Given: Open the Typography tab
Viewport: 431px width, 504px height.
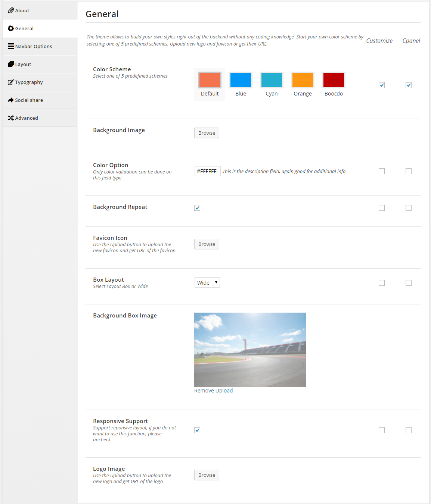Looking at the screenshot, I should [x=40, y=82].
